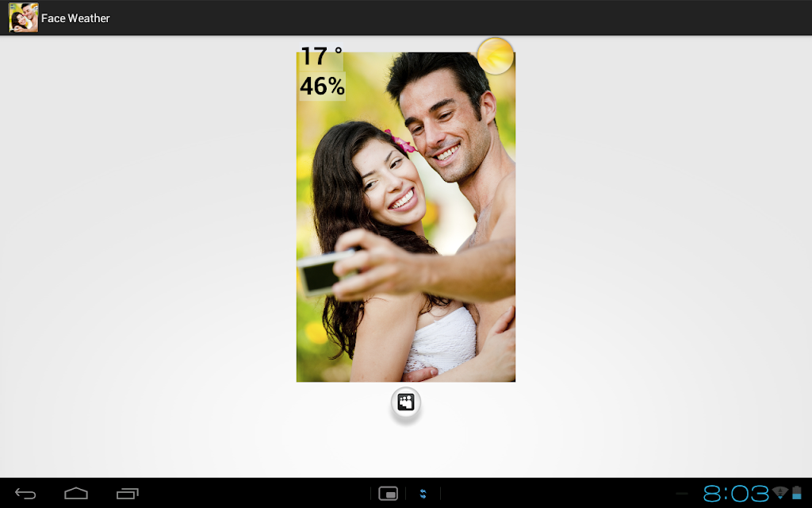Tap the sunny weather icon on photo
Screen dimensions: 812x508
click(496, 56)
